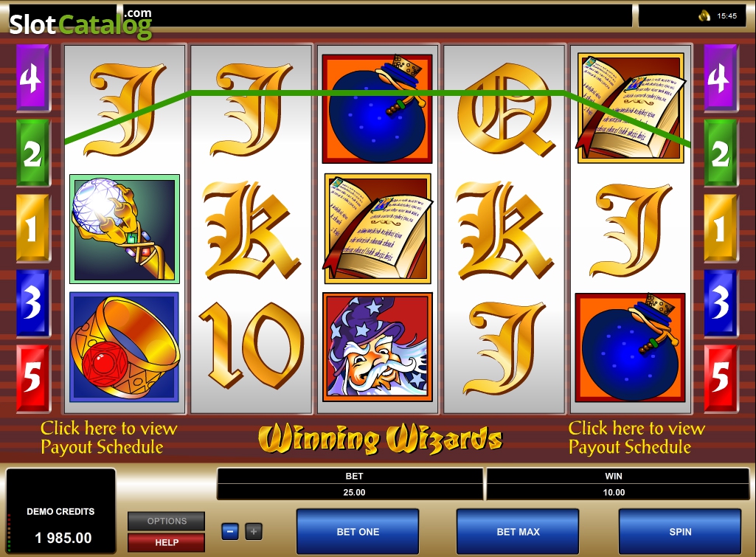Decrease coin size with the minus button
756x557 pixels.
coord(230,532)
